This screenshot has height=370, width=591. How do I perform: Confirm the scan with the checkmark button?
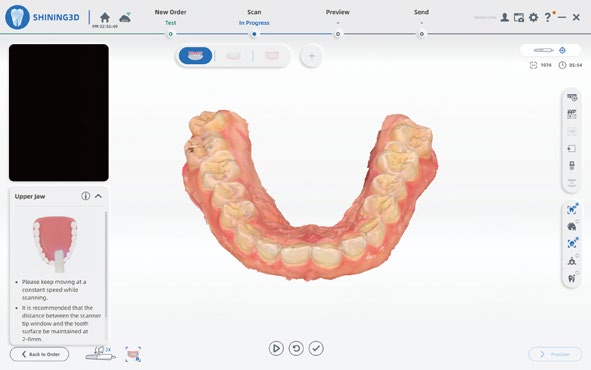316,349
